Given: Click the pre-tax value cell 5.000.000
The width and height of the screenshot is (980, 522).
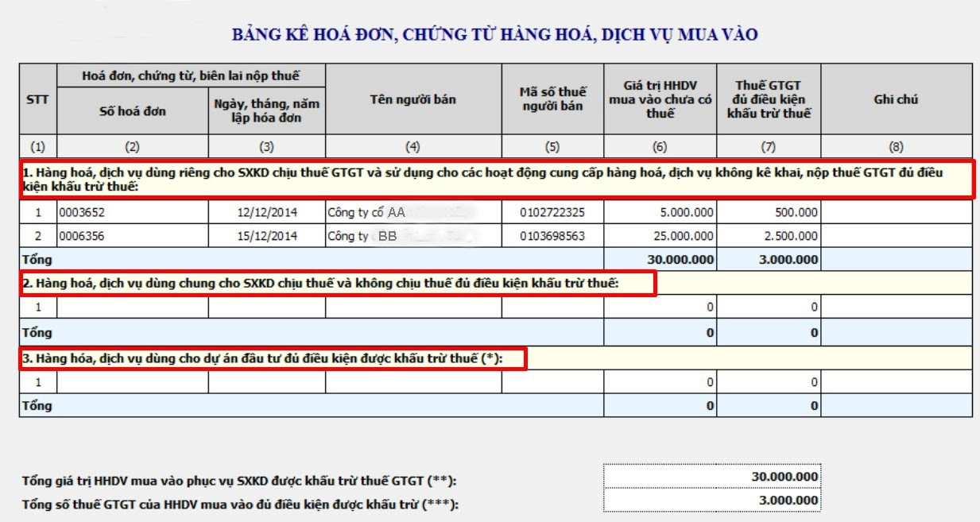Looking at the screenshot, I should pos(660,212).
